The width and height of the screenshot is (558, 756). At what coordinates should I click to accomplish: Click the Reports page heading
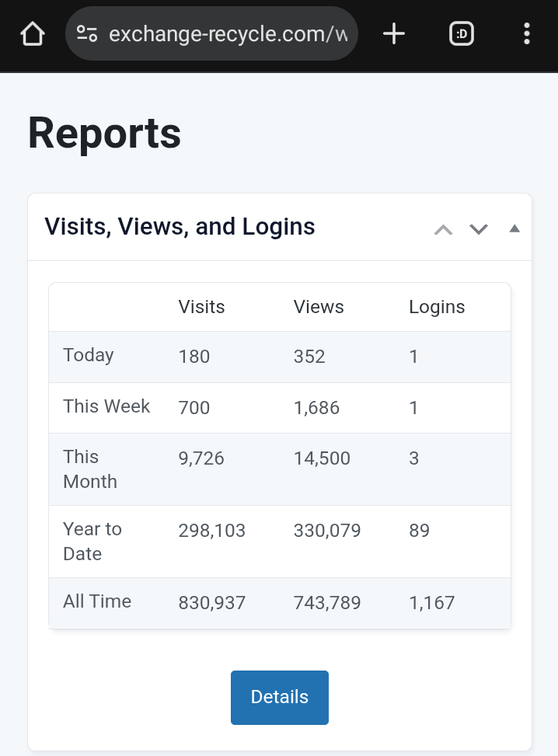point(105,133)
